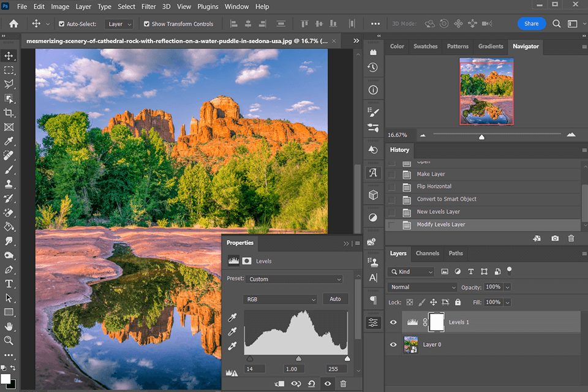Open the Levels Preset dropdown
The height and width of the screenshot is (392, 588).
pyautogui.click(x=295, y=279)
